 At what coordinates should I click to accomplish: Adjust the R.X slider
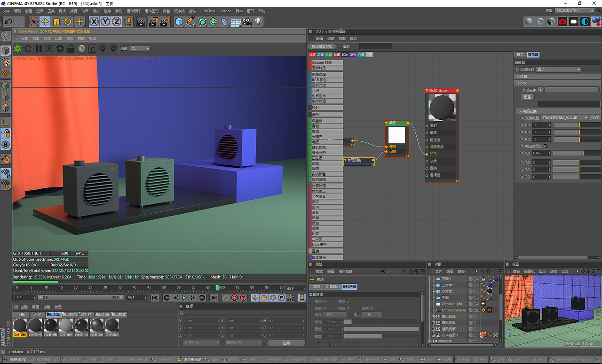tap(577, 125)
